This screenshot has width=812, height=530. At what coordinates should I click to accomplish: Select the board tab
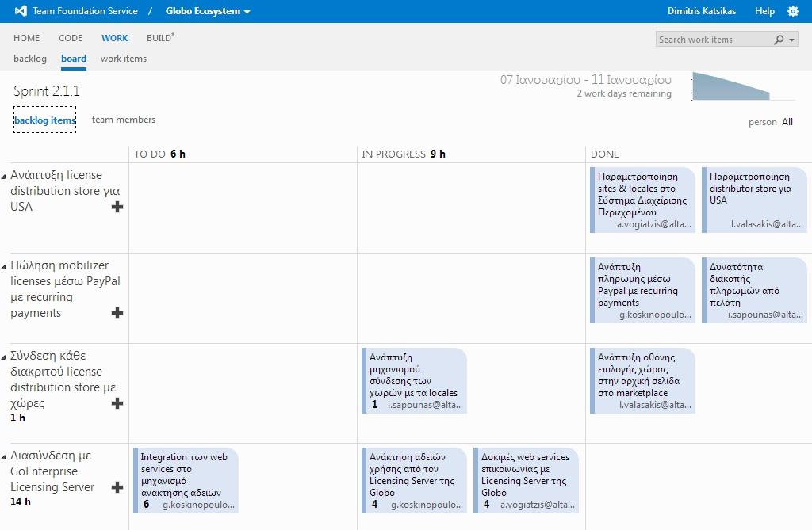tap(74, 59)
